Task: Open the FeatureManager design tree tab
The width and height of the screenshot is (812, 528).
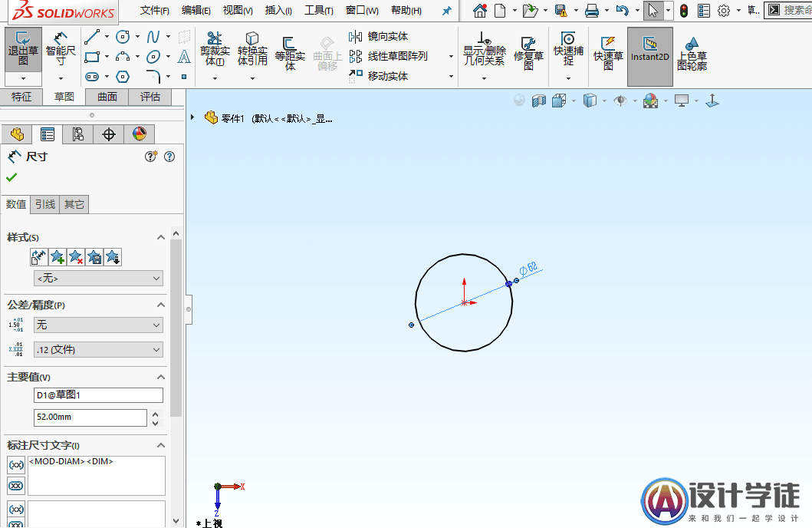Action: coord(17,134)
